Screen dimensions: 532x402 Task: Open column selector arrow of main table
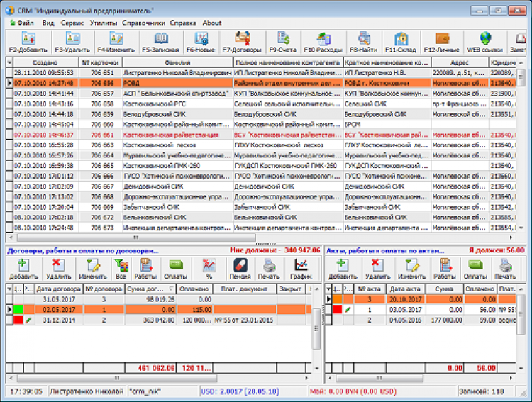[x=9, y=62]
